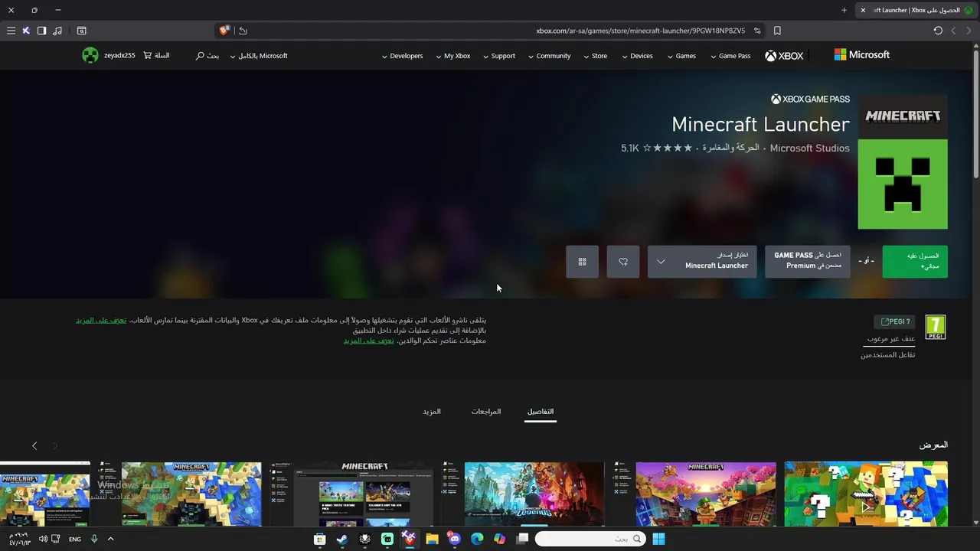Open the volume icon in system tray
Screen dimensions: 980x551
pos(43,539)
